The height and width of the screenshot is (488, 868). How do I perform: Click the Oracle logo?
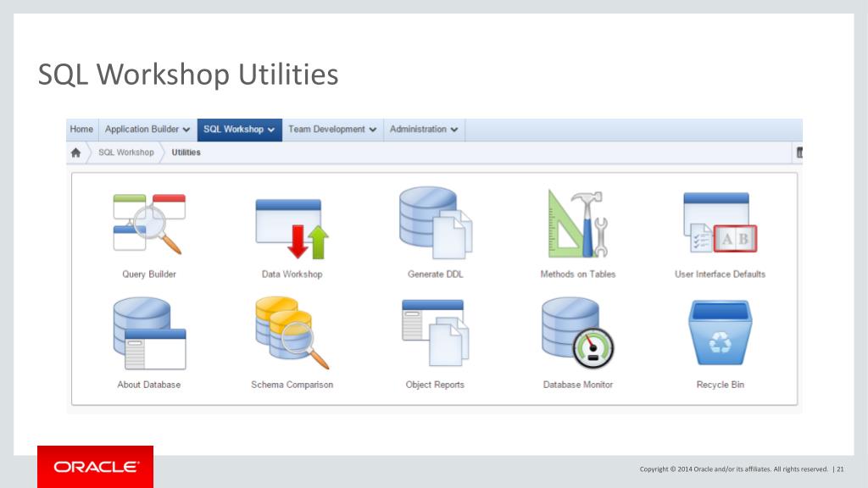95,467
